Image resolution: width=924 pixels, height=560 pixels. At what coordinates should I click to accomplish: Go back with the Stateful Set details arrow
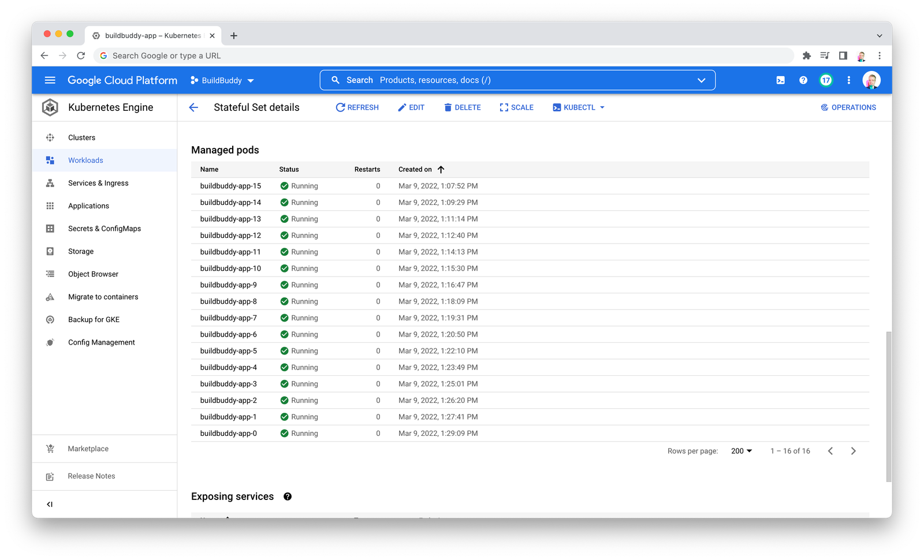193,107
